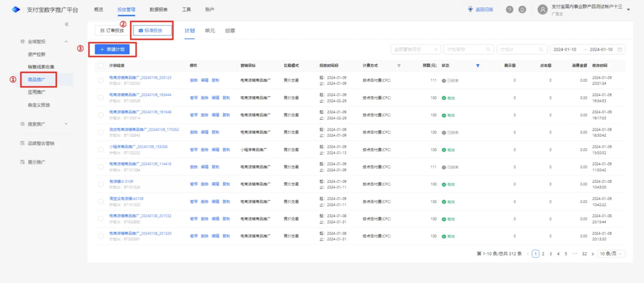Click the 状态 column blue filter icon
The height and width of the screenshot is (283, 644).
click(478, 66)
